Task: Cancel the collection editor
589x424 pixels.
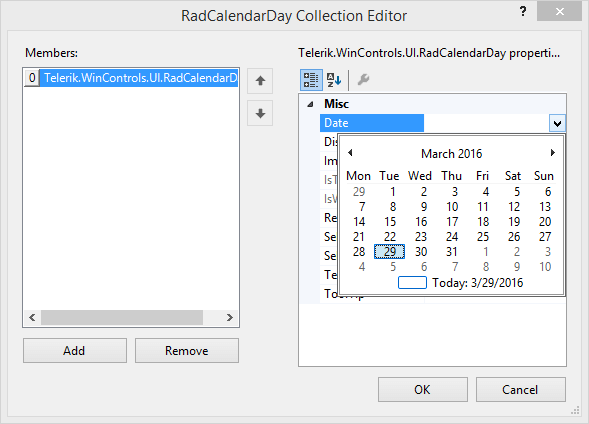Action: tap(521, 389)
